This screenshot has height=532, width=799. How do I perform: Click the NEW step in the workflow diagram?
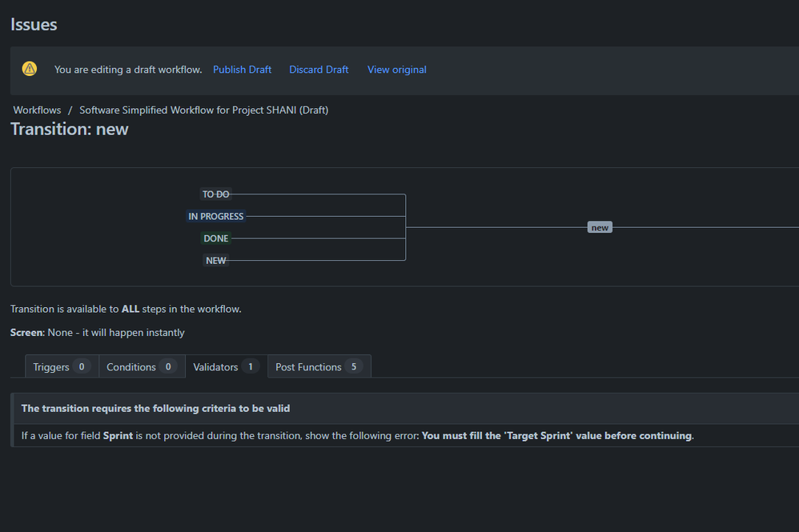(215, 260)
